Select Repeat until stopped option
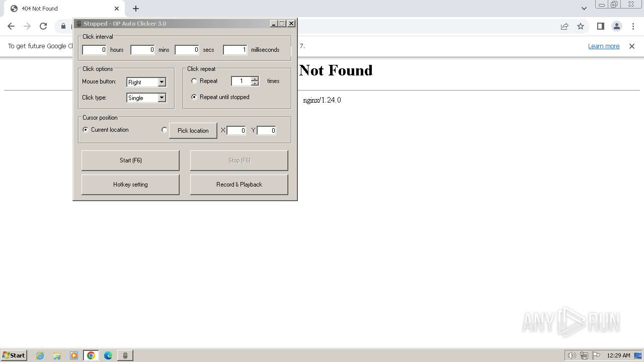The width and height of the screenshot is (644, 362). pos(194,97)
